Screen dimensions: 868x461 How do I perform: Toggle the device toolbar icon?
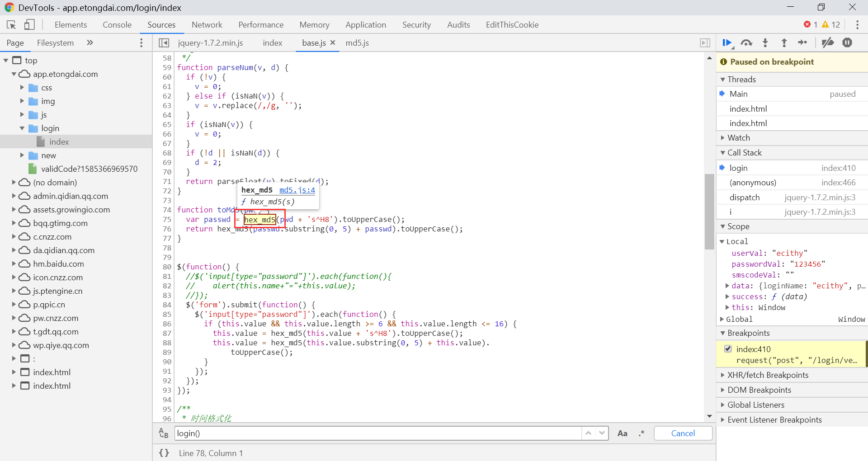(29, 25)
